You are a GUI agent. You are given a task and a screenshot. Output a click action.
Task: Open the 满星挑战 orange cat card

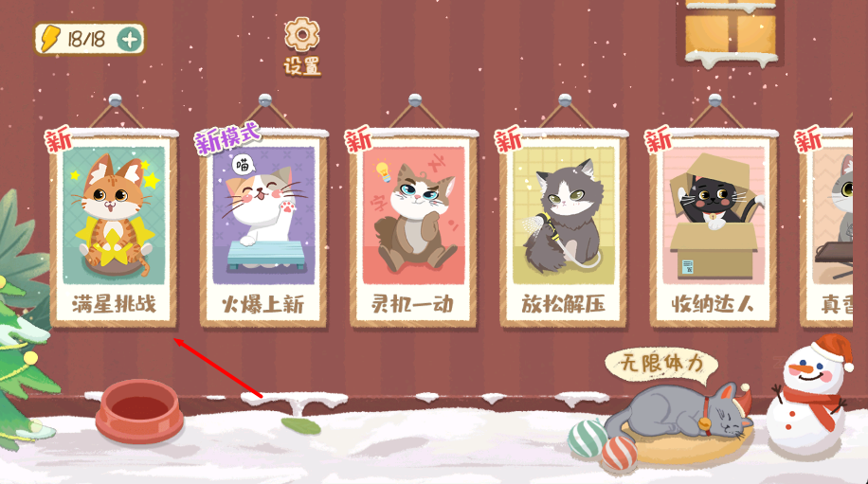[114, 228]
